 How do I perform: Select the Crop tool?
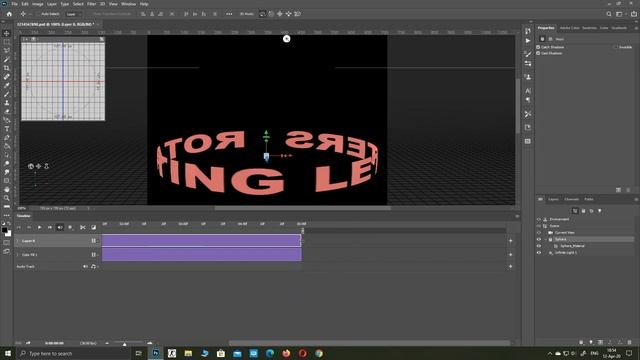(x=7, y=68)
